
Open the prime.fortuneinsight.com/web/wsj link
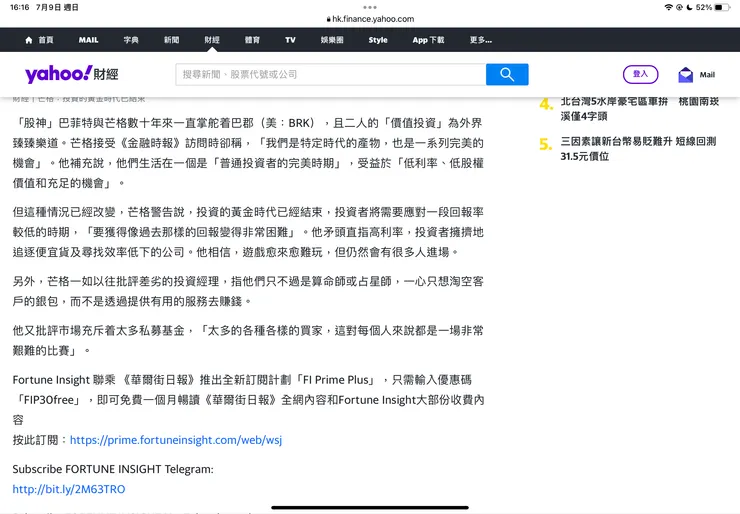(176, 440)
